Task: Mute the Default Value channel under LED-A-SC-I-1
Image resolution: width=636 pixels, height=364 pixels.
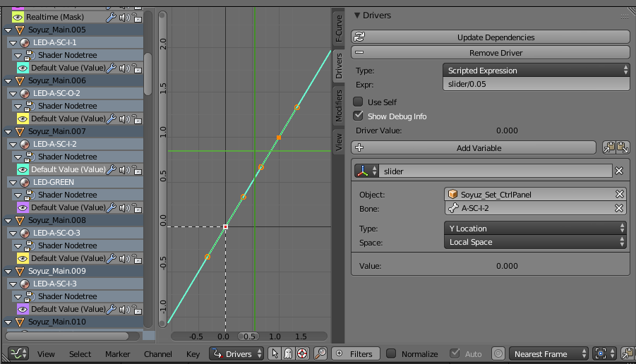Action: tap(124, 68)
